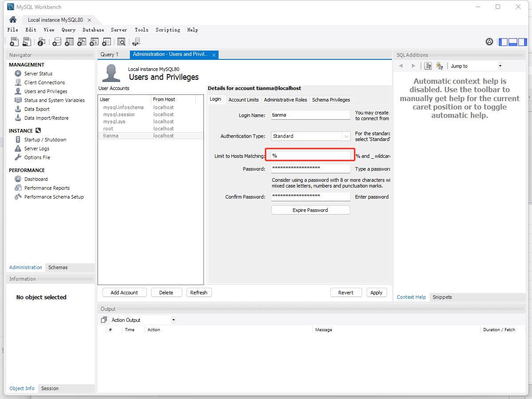Go forward in context help
Image resolution: width=532 pixels, height=399 pixels.
(x=414, y=66)
